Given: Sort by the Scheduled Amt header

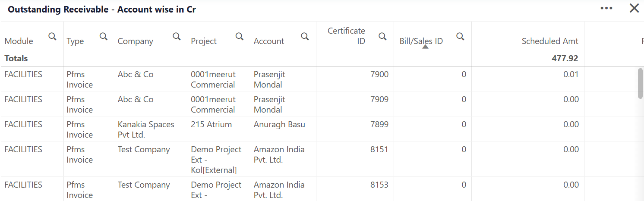Looking at the screenshot, I should tap(550, 41).
